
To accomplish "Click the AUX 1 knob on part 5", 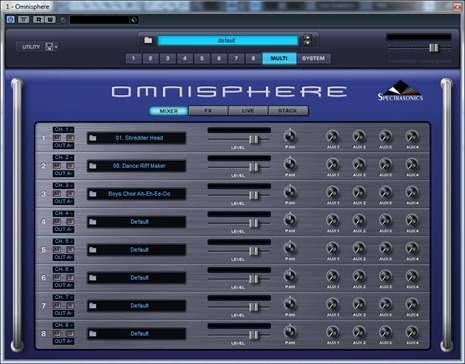I will pos(333,248).
